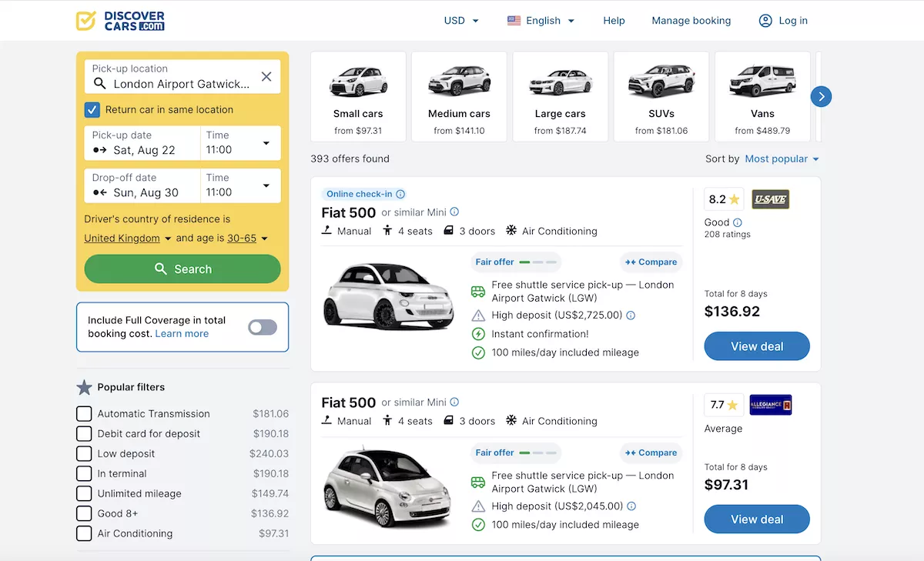Viewport: 924px width, 561px height.
Task: Click the green Search button
Action: click(182, 269)
